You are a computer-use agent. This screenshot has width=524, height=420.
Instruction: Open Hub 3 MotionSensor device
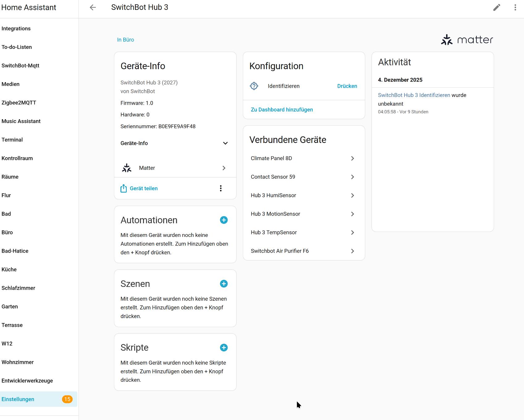coord(303,214)
